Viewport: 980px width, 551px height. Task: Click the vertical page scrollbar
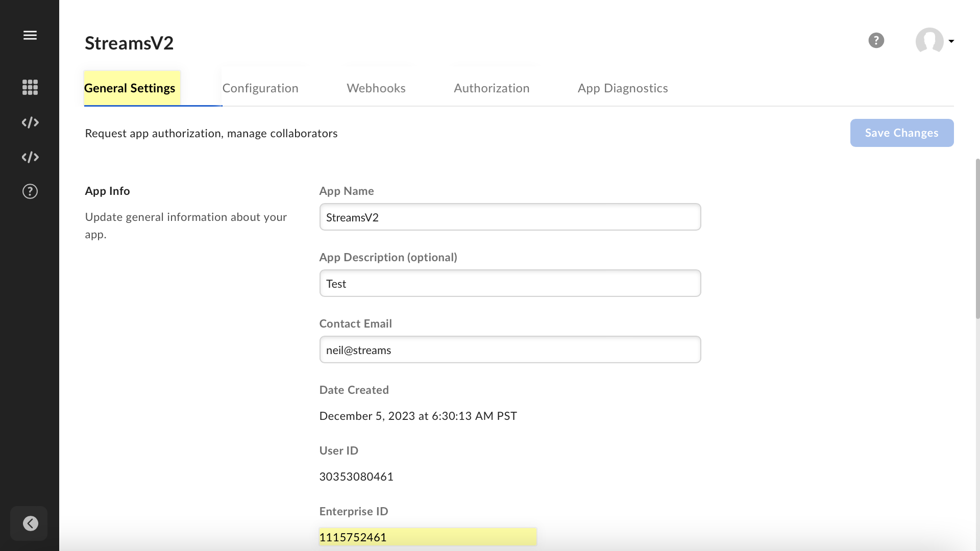tap(977, 239)
